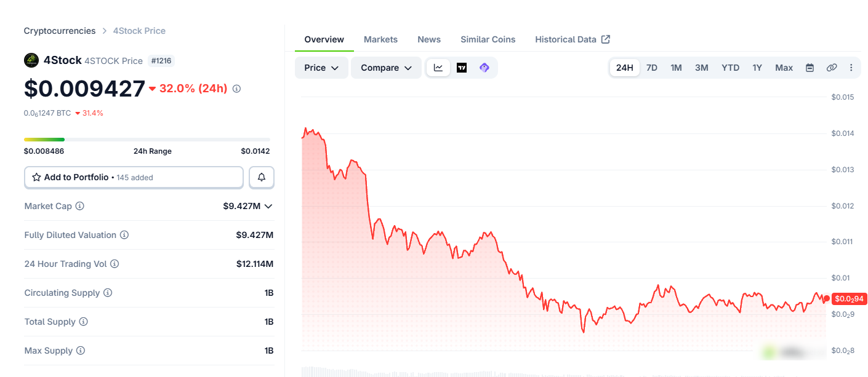Switch to TradingView chart icon
Screen dimensions: 868x377
click(462, 68)
